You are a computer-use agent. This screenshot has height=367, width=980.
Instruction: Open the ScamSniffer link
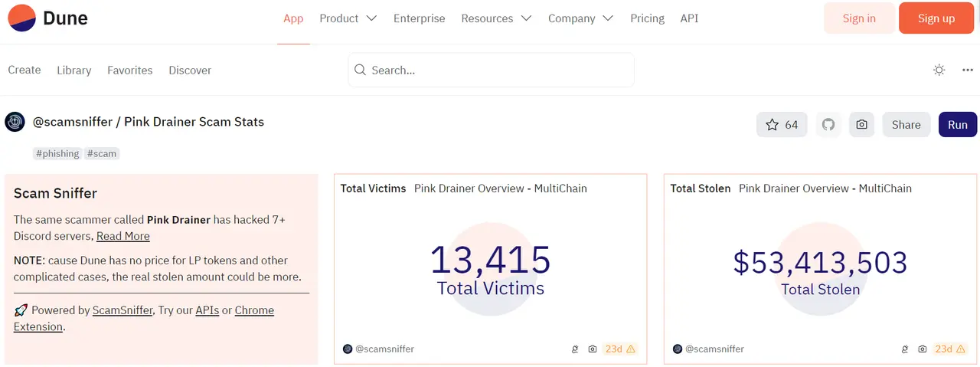(x=122, y=310)
